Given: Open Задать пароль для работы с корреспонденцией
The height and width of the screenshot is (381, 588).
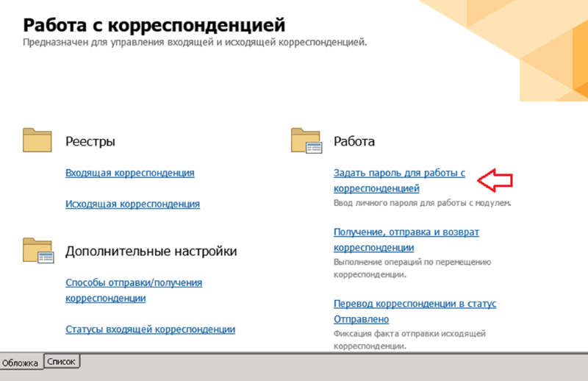Looking at the screenshot, I should (x=399, y=180).
